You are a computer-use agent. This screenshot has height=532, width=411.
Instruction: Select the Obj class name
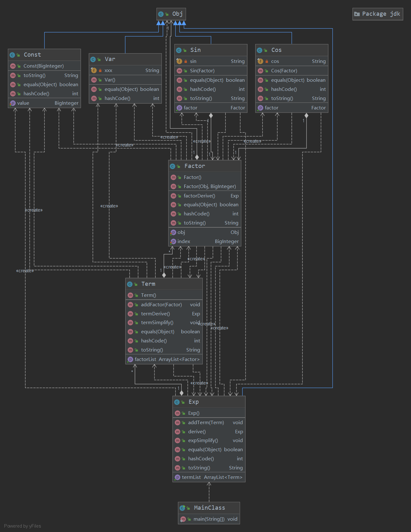click(178, 14)
